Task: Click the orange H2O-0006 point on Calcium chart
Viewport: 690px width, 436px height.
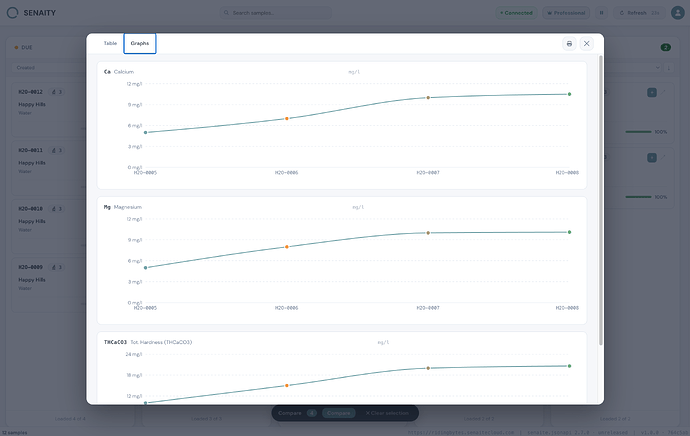Action: coord(287,118)
